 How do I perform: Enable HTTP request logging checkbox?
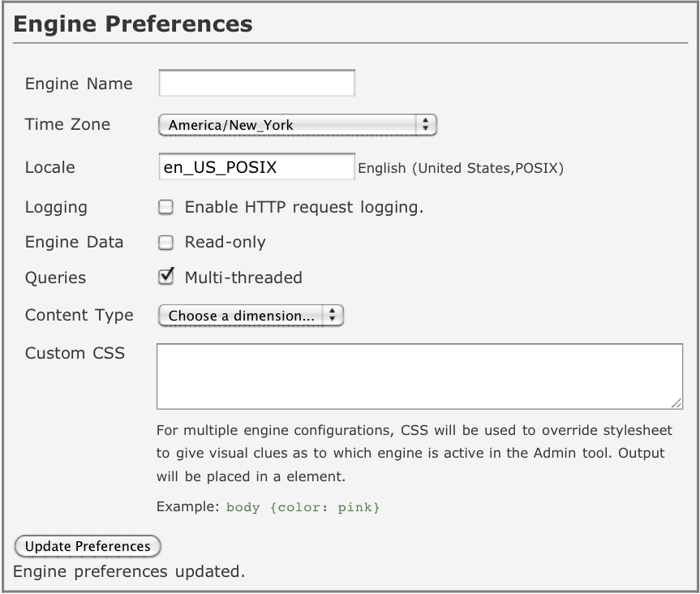coord(165,207)
